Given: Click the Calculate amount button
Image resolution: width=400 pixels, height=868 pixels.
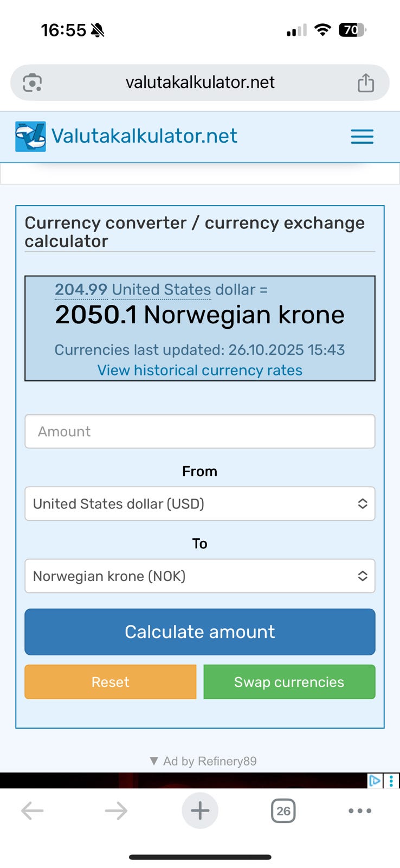Looking at the screenshot, I should click(200, 631).
